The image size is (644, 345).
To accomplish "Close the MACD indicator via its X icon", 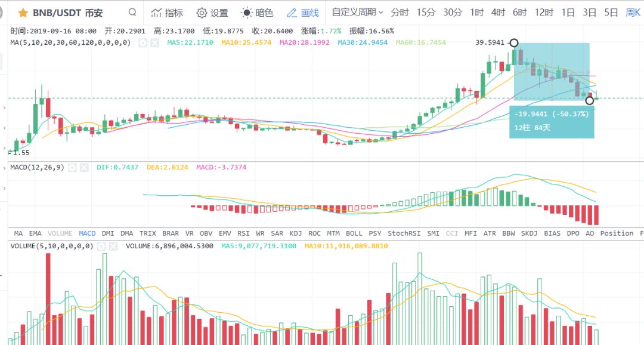I will tap(84, 167).
